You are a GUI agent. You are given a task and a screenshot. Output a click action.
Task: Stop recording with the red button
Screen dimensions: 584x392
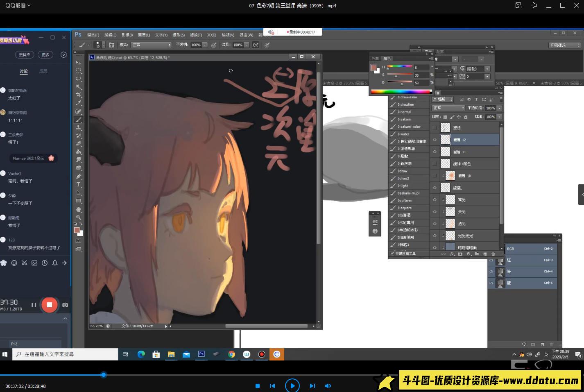tap(49, 305)
